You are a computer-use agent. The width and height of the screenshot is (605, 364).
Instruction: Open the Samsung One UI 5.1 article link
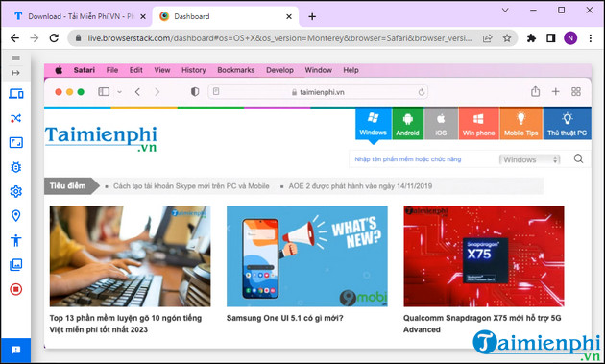(x=285, y=318)
